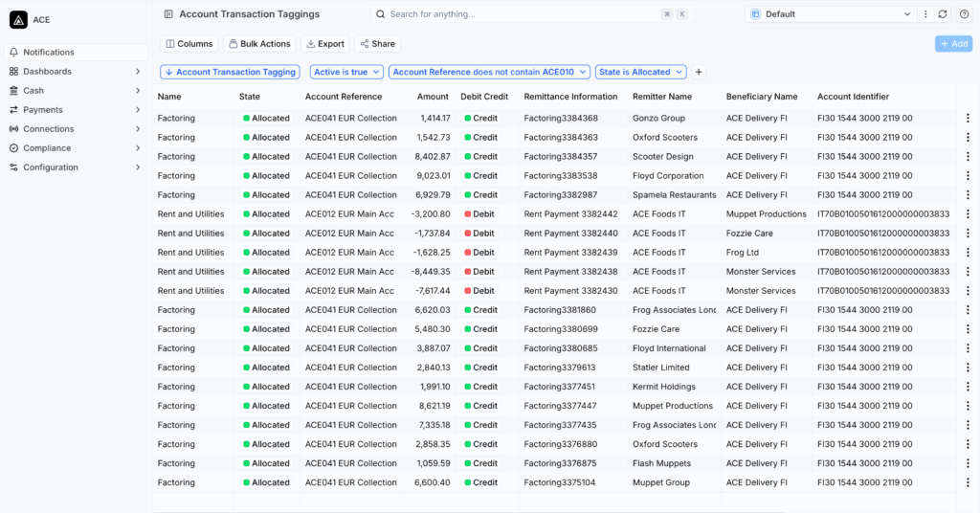The image size is (980, 513).
Task: Open row menu for Rent Payment 3382442
Action: click(x=968, y=213)
